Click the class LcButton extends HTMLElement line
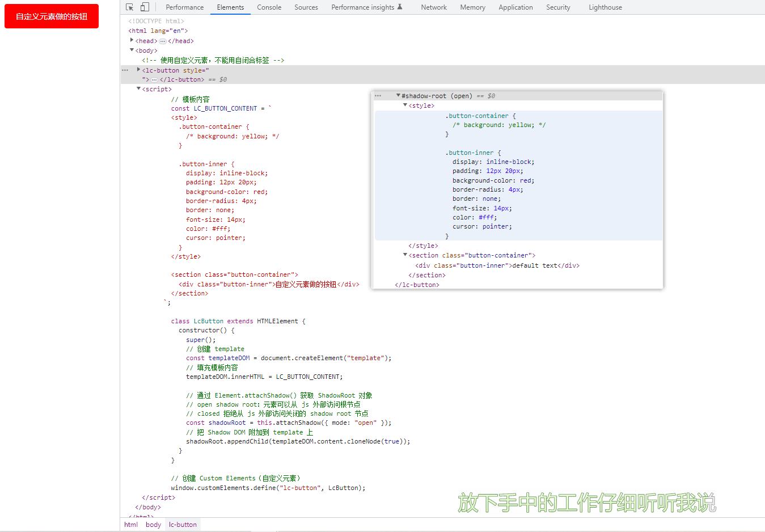 (x=238, y=322)
